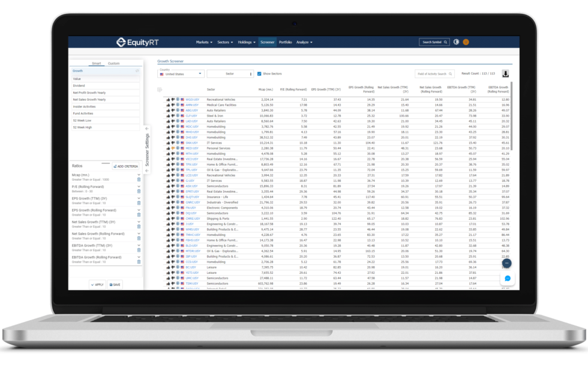Uncheck the Show Sectors checkbox
The image size is (588, 370).
pos(259,74)
